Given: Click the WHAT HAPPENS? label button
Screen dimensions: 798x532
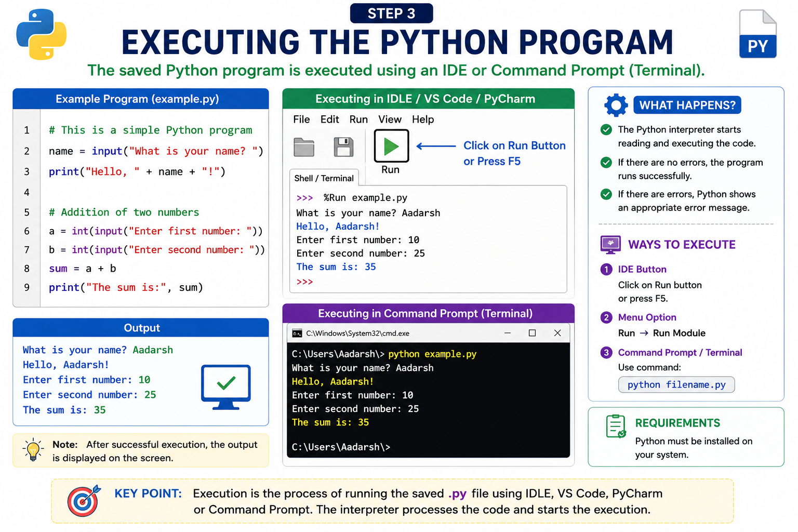Looking at the screenshot, I should coord(687,105).
